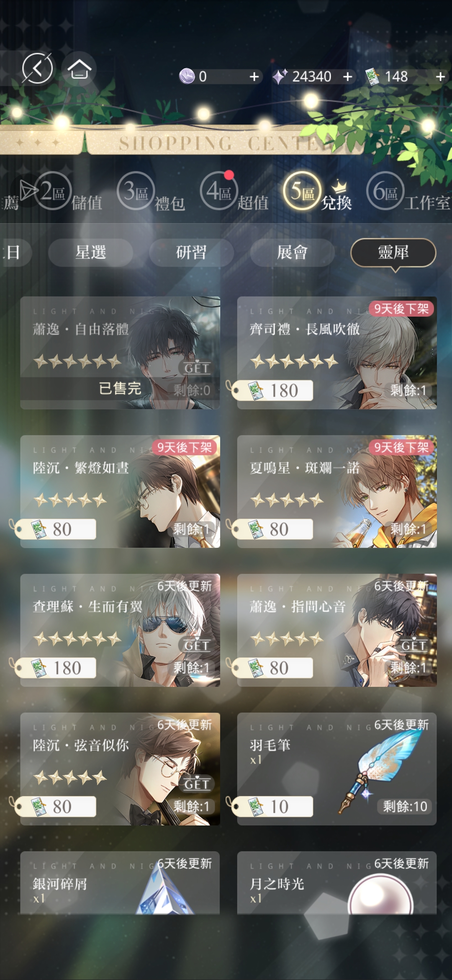Image resolution: width=452 pixels, height=980 pixels.
Task: Select the 星選 filter
Action: [x=90, y=253]
